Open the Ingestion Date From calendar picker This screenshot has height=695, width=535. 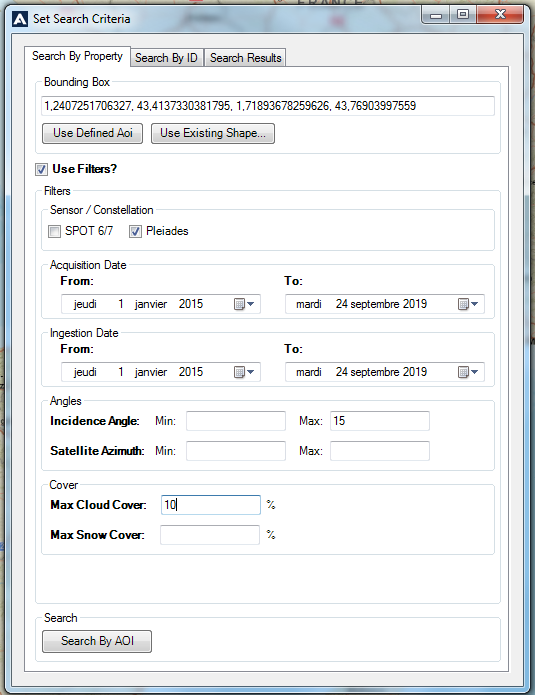pos(244,372)
